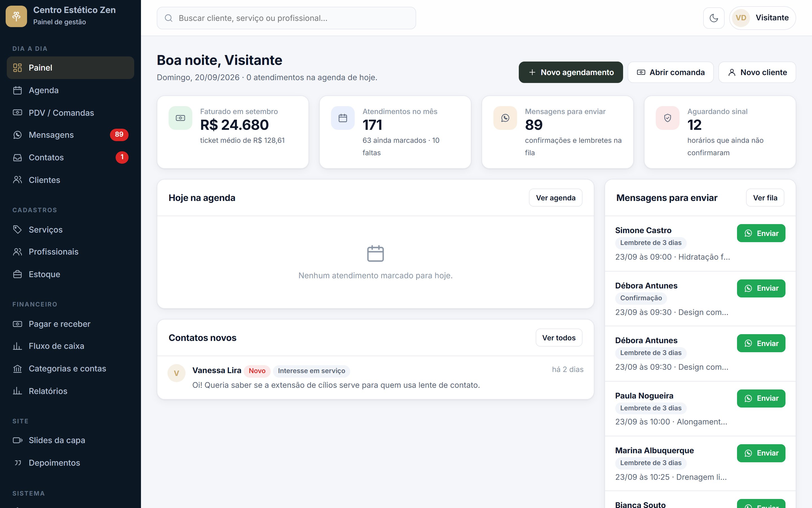Viewport: 812px width, 508px height.
Task: Click the Fluxo de caixa chart icon
Action: (17, 346)
